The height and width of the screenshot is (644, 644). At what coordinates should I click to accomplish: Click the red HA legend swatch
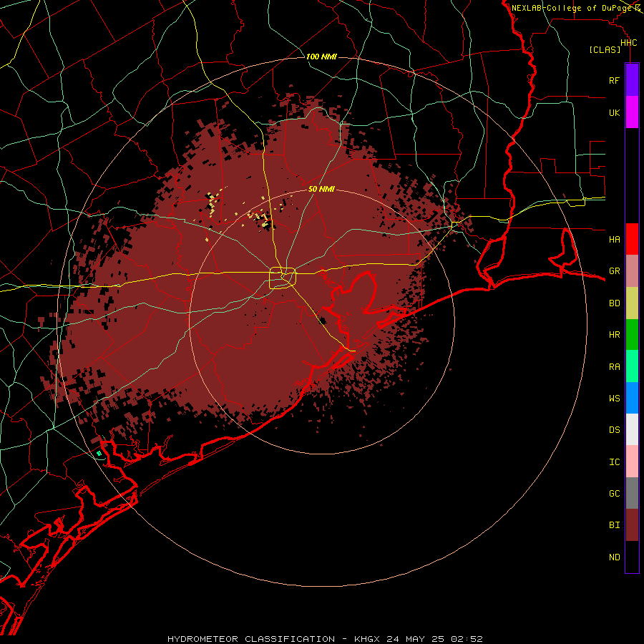pos(632,239)
